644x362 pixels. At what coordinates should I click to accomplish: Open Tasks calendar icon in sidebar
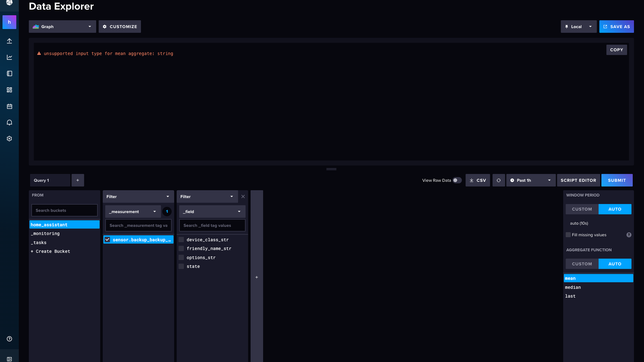pos(9,106)
